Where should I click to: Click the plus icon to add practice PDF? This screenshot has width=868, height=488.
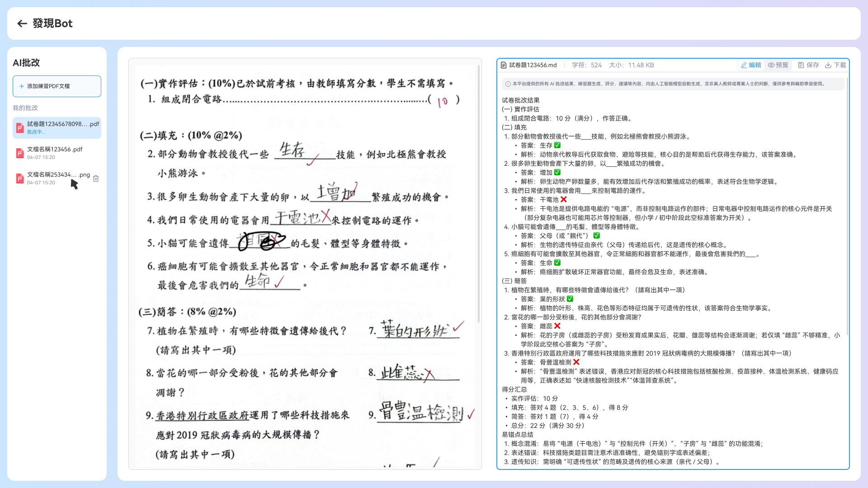21,86
